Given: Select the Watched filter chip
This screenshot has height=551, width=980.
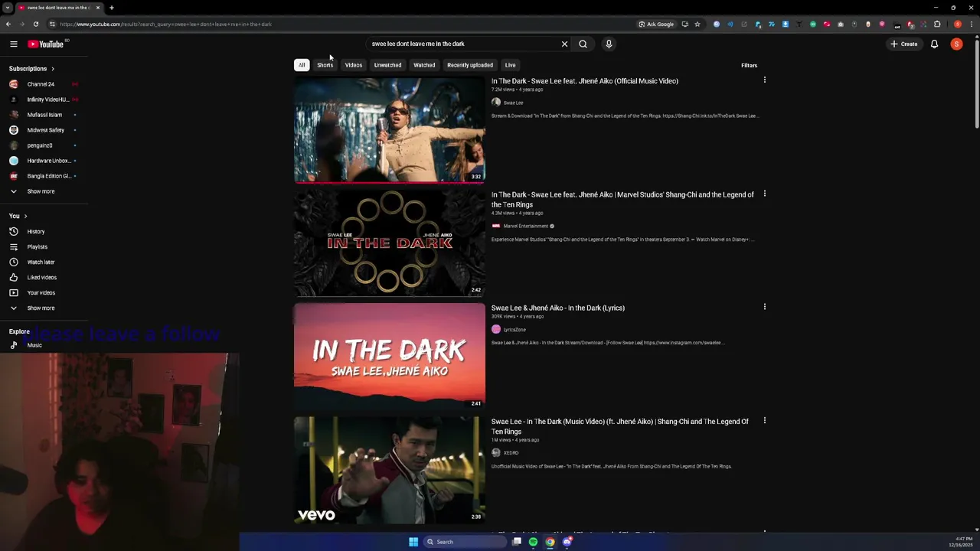Looking at the screenshot, I should pyautogui.click(x=424, y=65).
